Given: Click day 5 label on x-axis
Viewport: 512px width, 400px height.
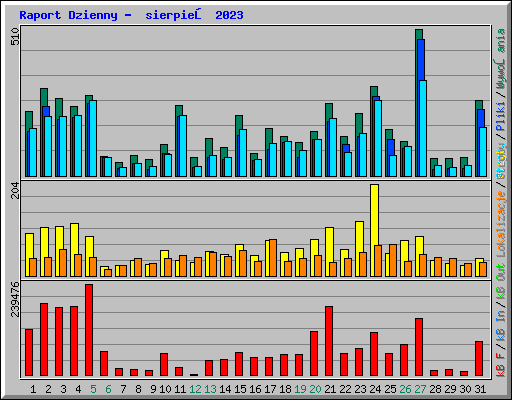Looking at the screenshot, I should [93, 389].
